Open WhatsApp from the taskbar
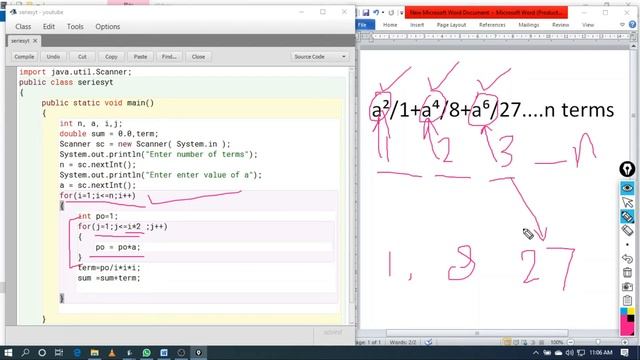 (x=146, y=353)
